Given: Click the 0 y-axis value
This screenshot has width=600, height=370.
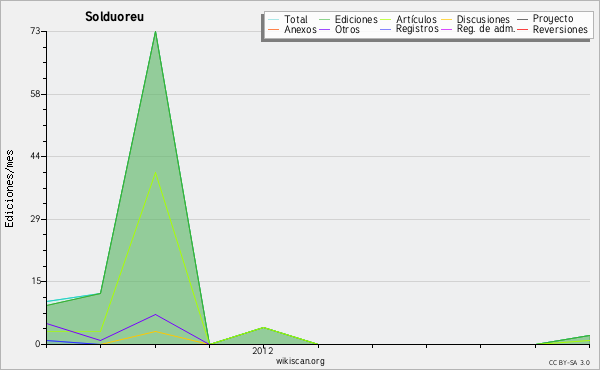Looking at the screenshot, I should click(38, 344).
